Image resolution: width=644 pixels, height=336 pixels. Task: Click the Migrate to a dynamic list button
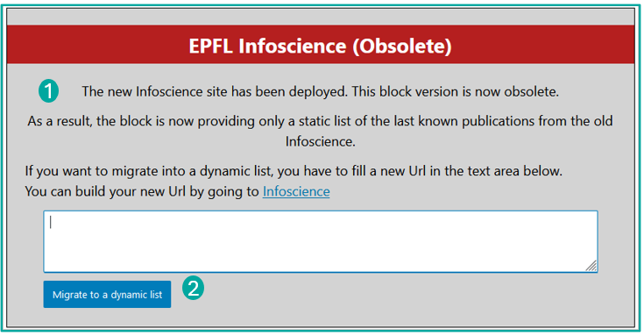point(107,295)
